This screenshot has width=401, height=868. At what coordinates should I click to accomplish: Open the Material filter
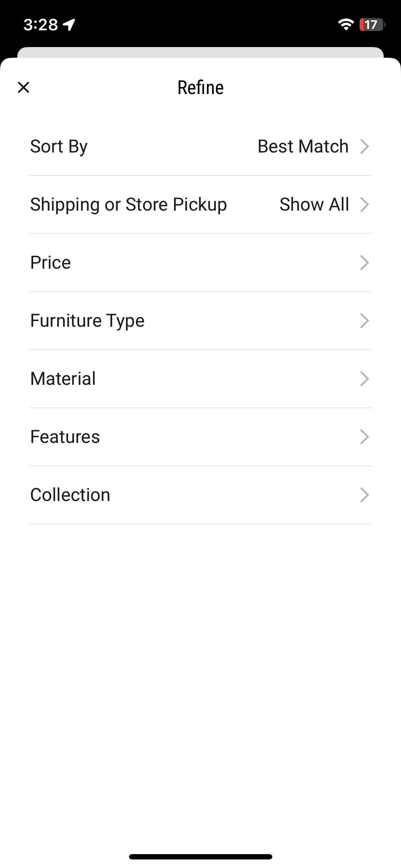(200, 379)
